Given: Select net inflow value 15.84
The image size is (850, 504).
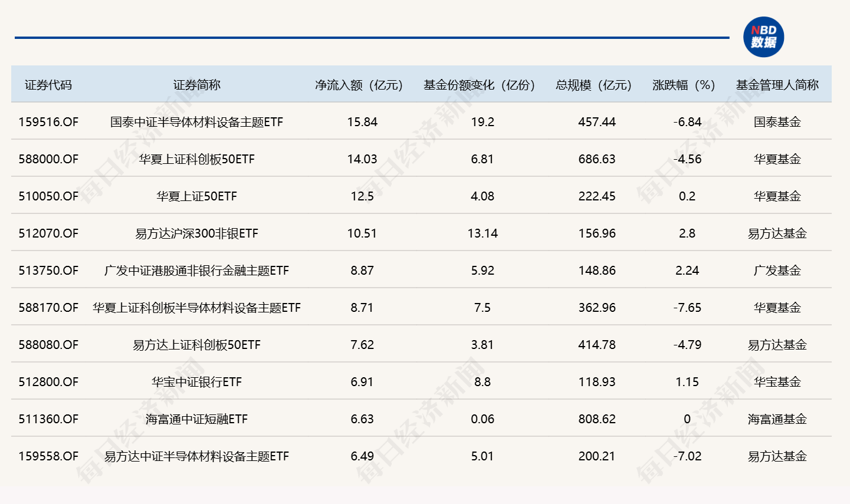Looking at the screenshot, I should (x=362, y=122).
